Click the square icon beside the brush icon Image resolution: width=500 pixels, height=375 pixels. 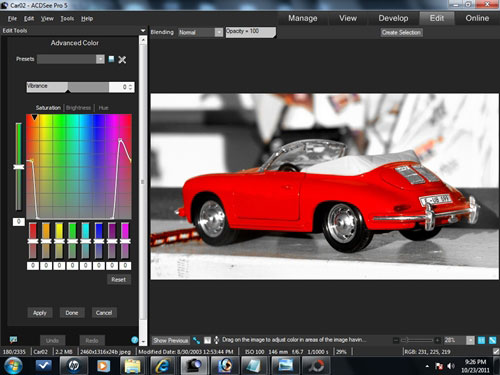coord(207,340)
